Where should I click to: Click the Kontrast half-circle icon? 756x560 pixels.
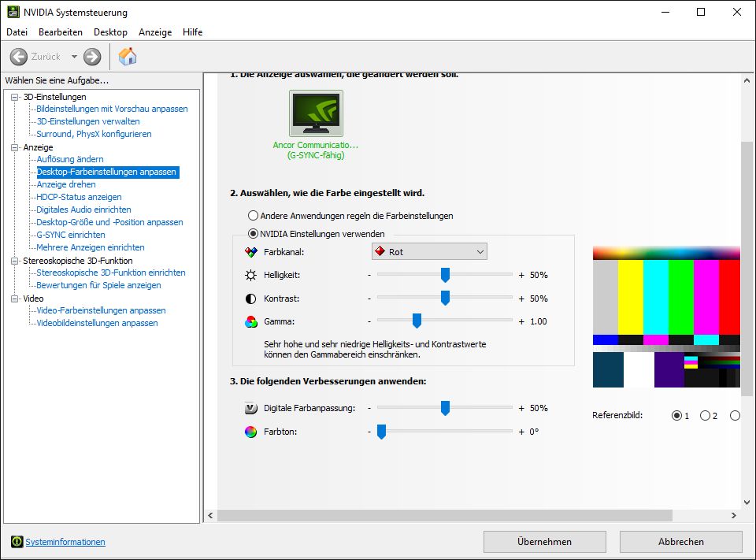tap(250, 299)
